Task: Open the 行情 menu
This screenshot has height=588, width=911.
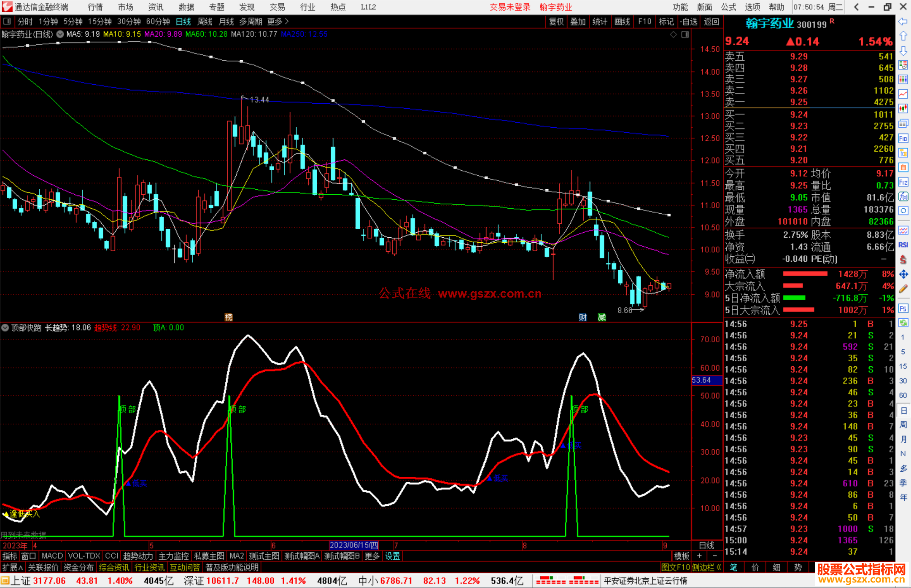Action: (x=95, y=7)
